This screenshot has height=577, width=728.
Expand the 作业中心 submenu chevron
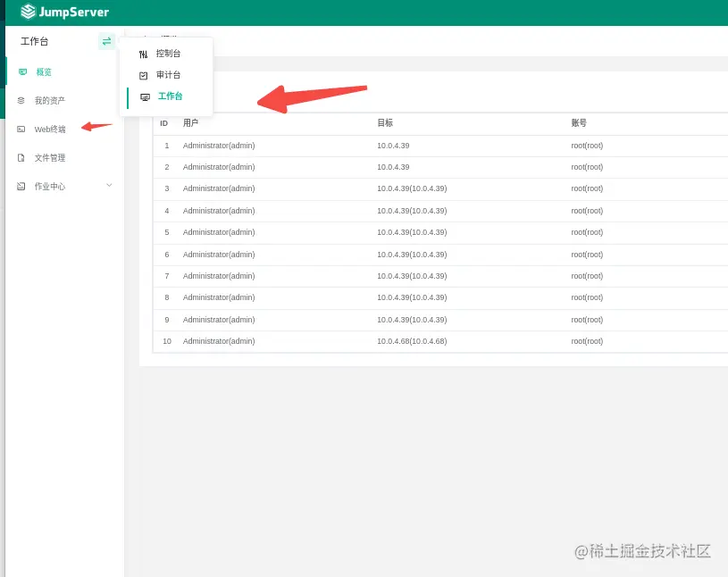(x=109, y=185)
